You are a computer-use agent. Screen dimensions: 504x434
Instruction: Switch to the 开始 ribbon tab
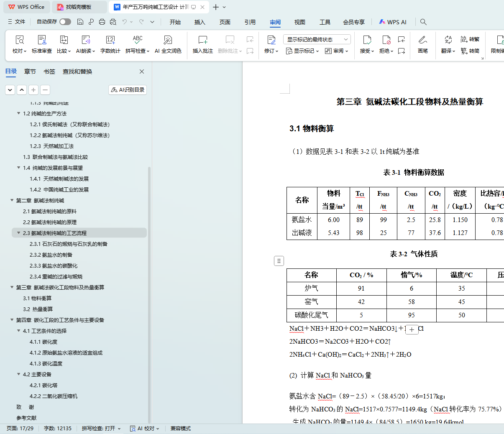point(175,22)
